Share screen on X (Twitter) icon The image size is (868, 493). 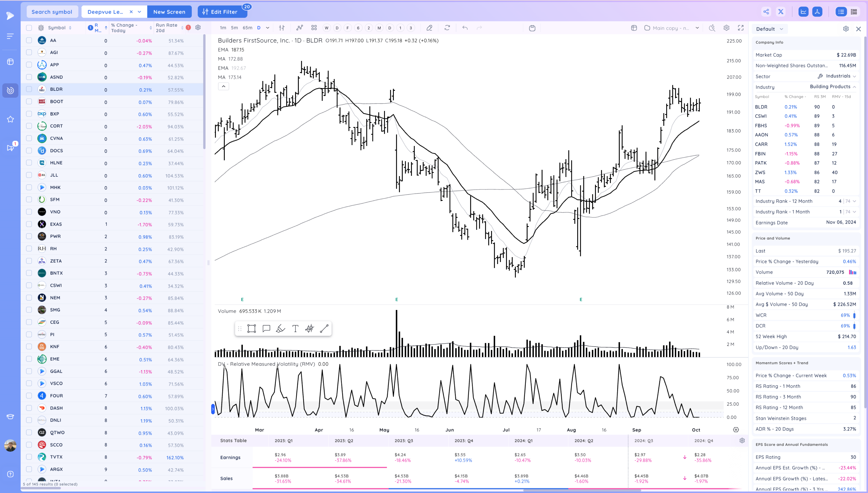(x=781, y=12)
